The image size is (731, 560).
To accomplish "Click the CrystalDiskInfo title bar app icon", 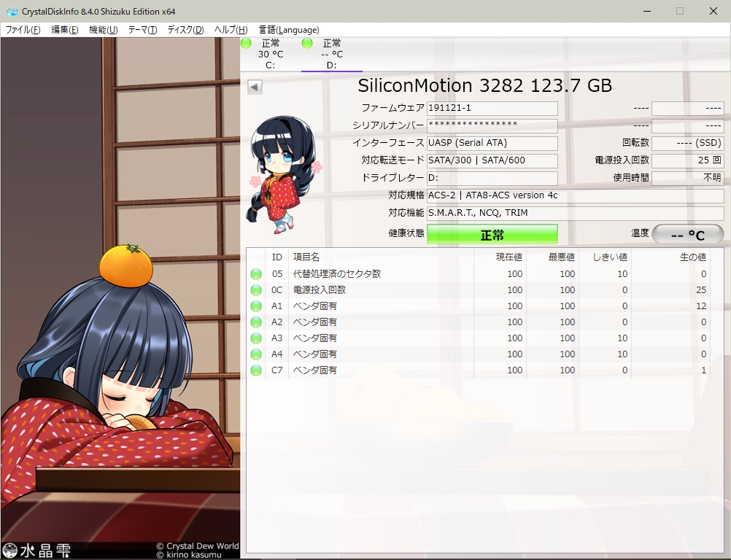I will pyautogui.click(x=11, y=11).
